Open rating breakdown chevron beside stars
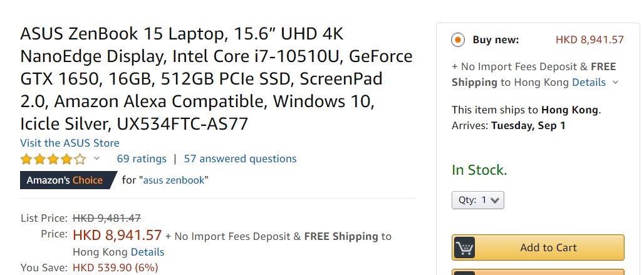 96,158
